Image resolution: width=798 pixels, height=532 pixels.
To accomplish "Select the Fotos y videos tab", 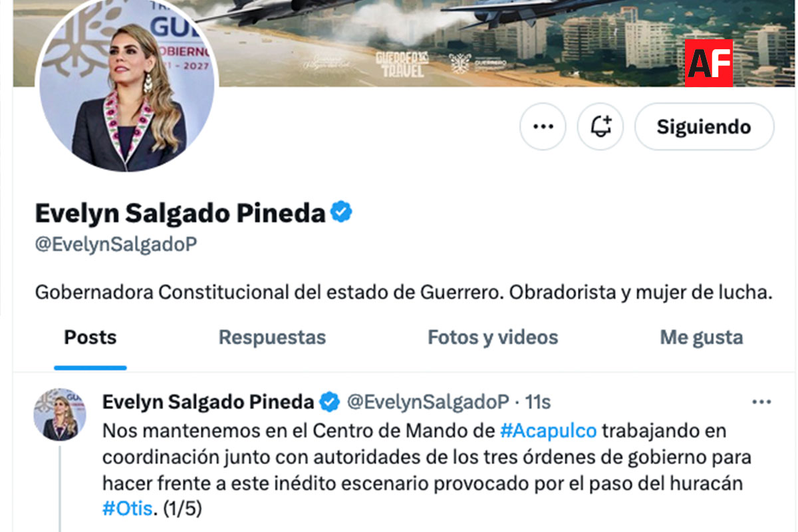I will (x=493, y=338).
